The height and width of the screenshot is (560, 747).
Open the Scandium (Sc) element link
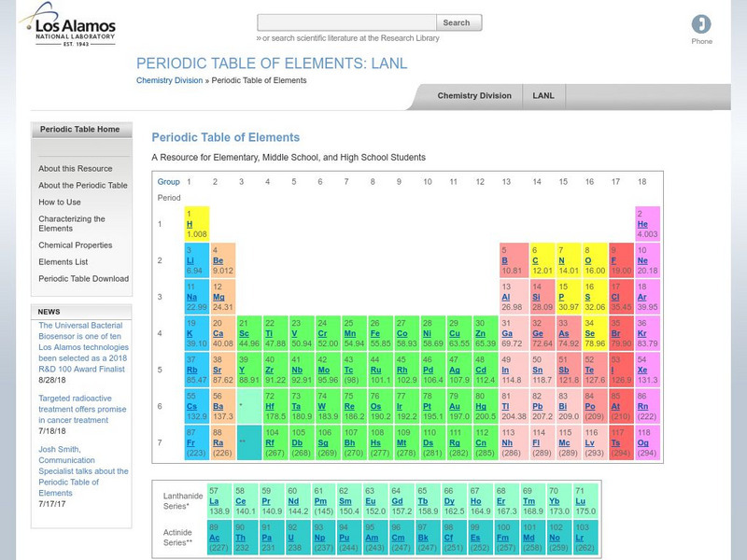244,333
